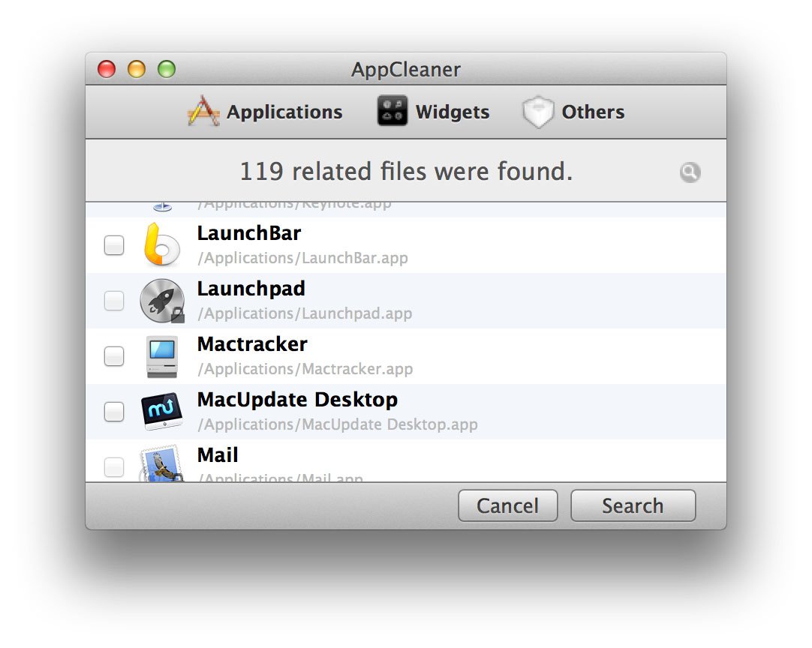Check the MacUpdate Desktop checkbox
Image resolution: width=812 pixels, height=648 pixels.
114,412
